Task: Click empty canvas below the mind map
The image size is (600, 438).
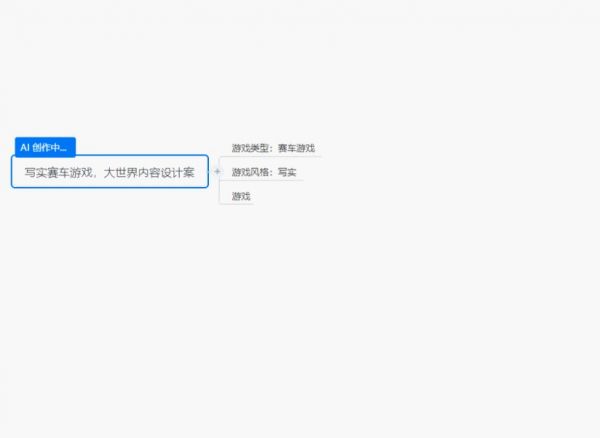Action: [300, 330]
